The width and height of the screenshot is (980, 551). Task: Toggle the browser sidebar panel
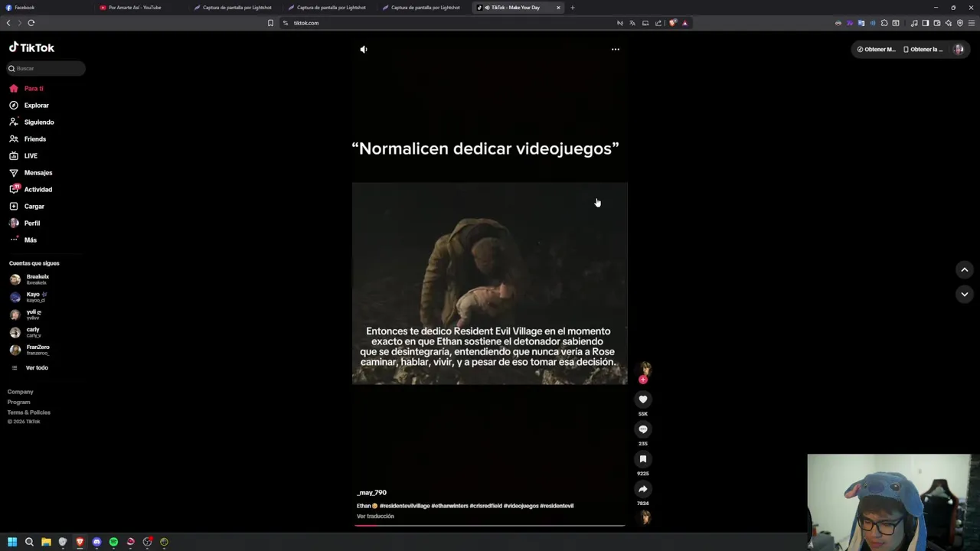tap(926, 23)
